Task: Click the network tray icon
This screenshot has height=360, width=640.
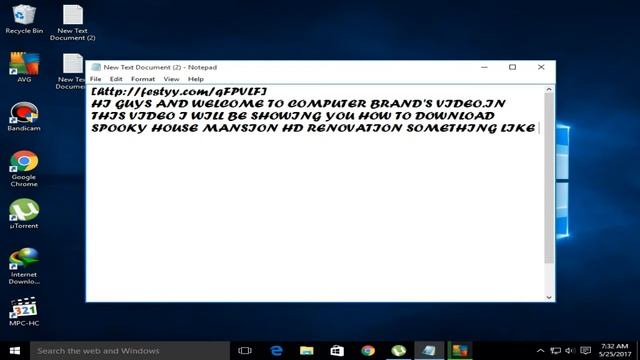Action: tap(556, 351)
